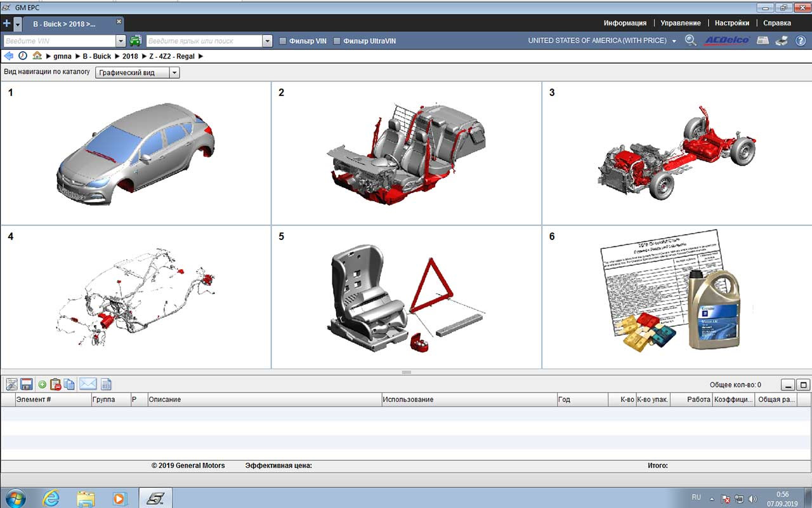This screenshot has height=508, width=812.
Task: Open the 'Графический вид' navigation dropdown
Action: (138, 72)
